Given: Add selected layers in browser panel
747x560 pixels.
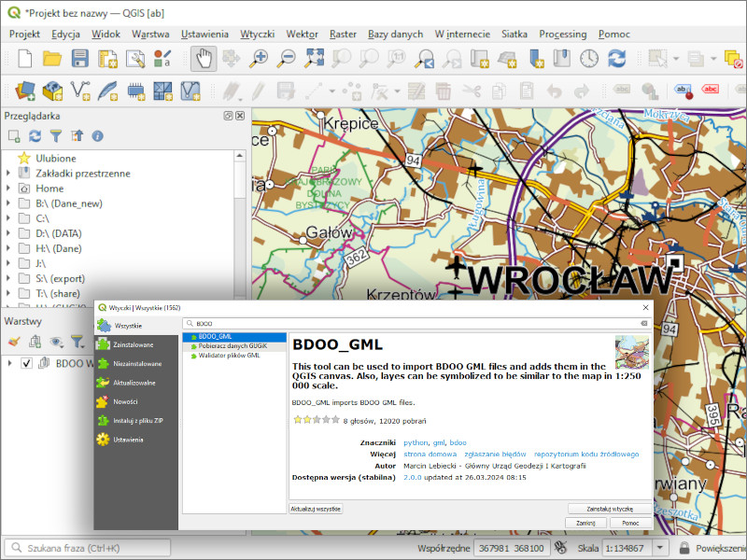Looking at the screenshot, I should point(14,136).
